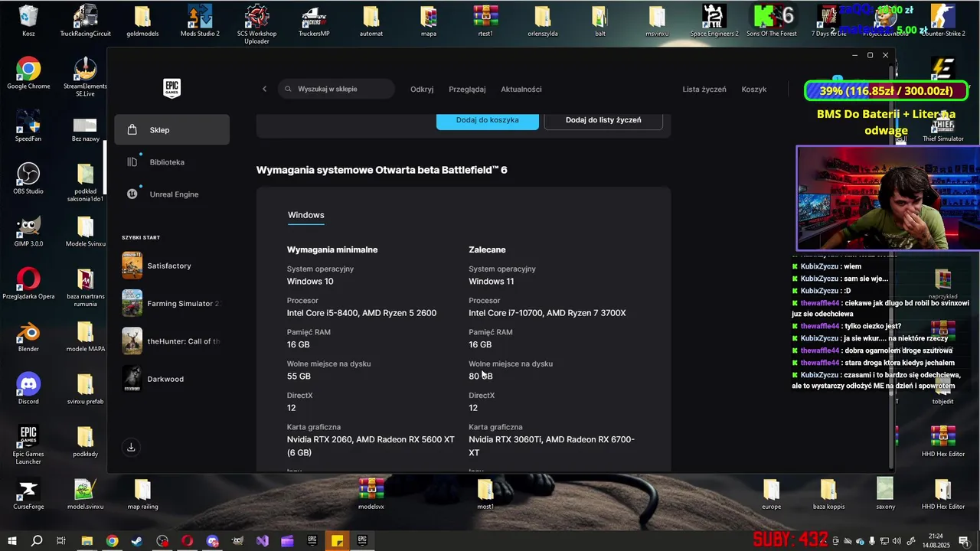Open the podkłady folder
This screenshot has width=980, height=551.
point(85,441)
